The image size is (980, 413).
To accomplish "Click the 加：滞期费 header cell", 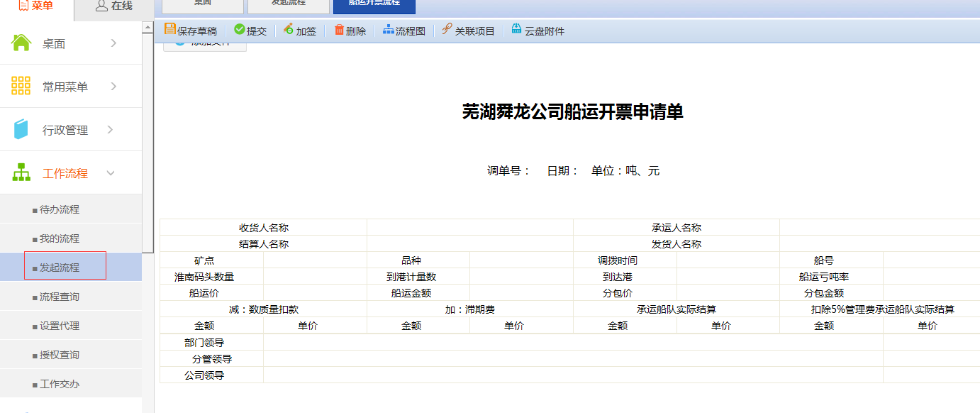I will [x=470, y=309].
